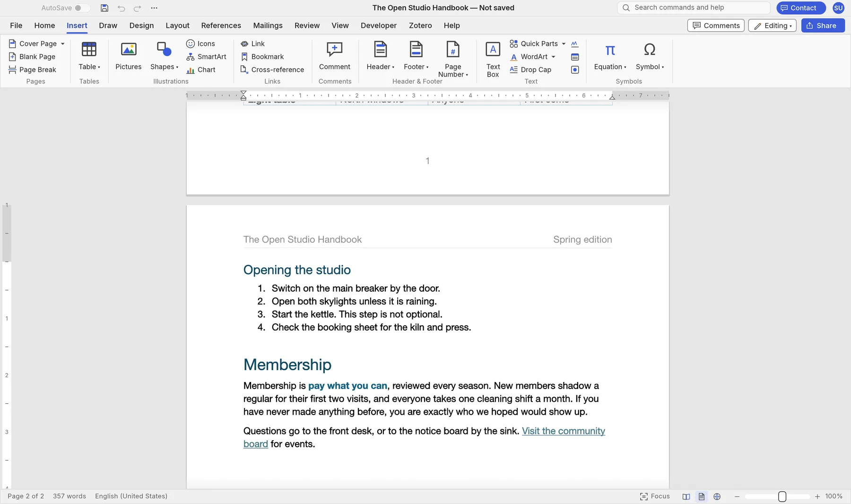This screenshot has width=851, height=504.
Task: Open the Editing mode dropdown
Action: coord(772,26)
